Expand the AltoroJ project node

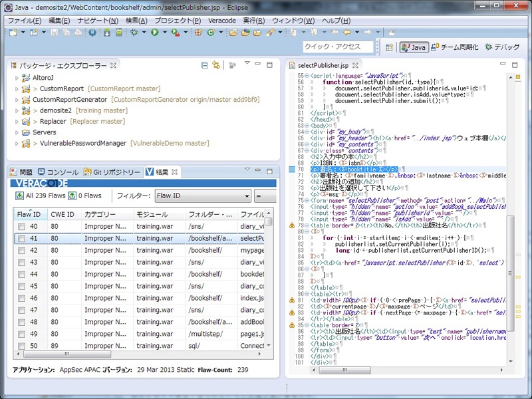click(17, 78)
